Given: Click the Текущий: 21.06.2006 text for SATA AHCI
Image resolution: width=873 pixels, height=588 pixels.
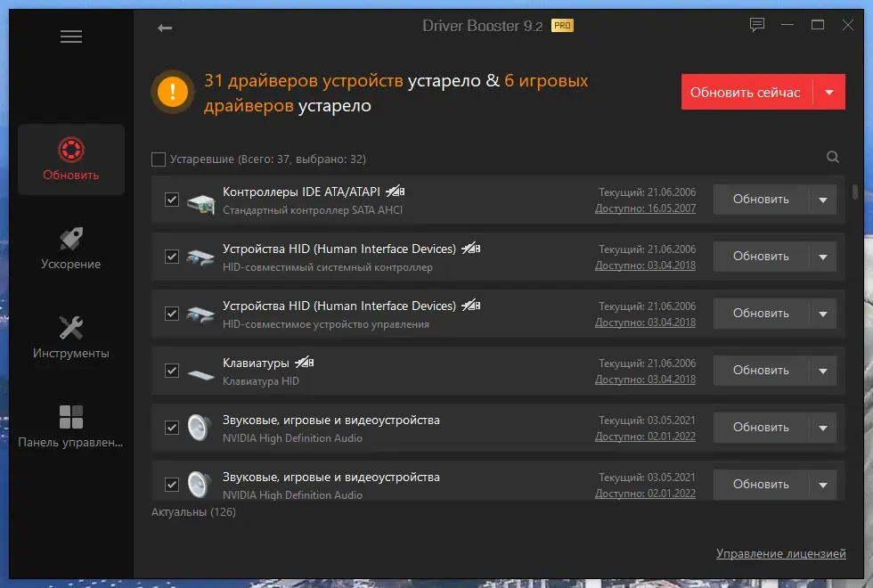Looking at the screenshot, I should point(647,192).
